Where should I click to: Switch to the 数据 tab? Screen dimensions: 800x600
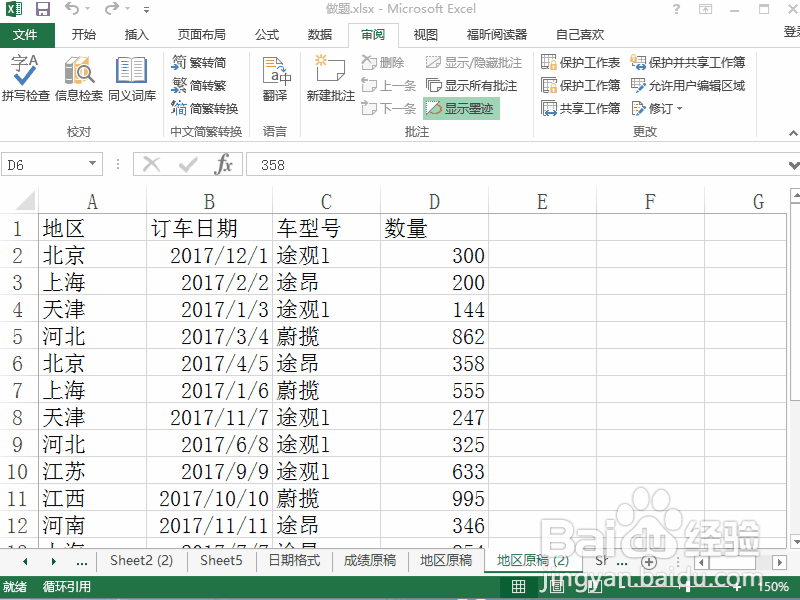click(x=320, y=35)
